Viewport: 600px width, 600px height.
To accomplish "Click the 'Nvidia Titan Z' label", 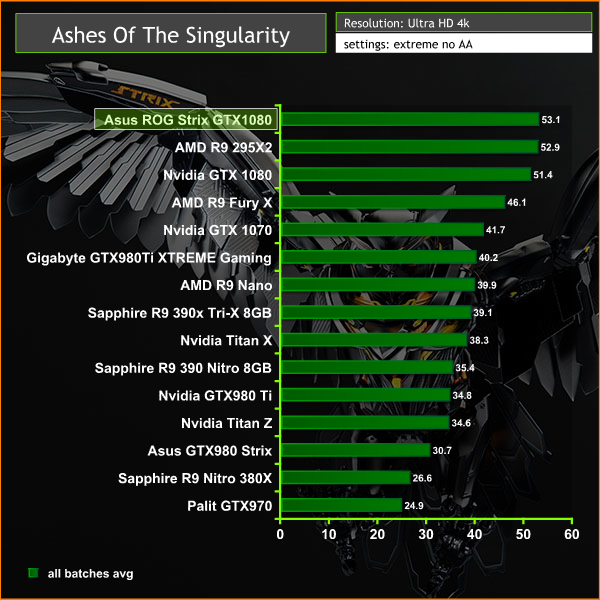I will point(227,423).
